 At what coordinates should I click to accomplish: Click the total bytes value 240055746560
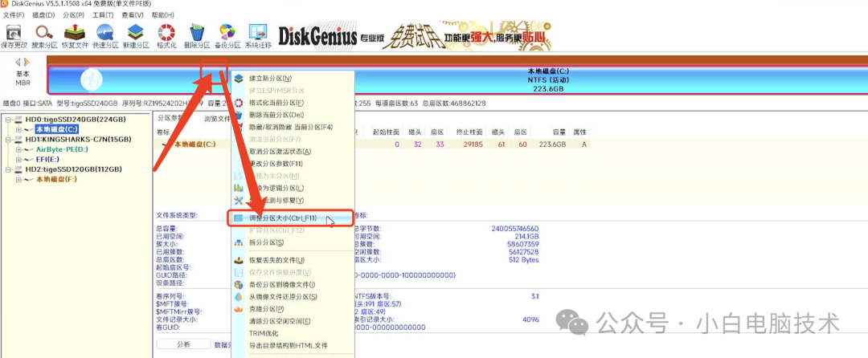tap(515, 228)
